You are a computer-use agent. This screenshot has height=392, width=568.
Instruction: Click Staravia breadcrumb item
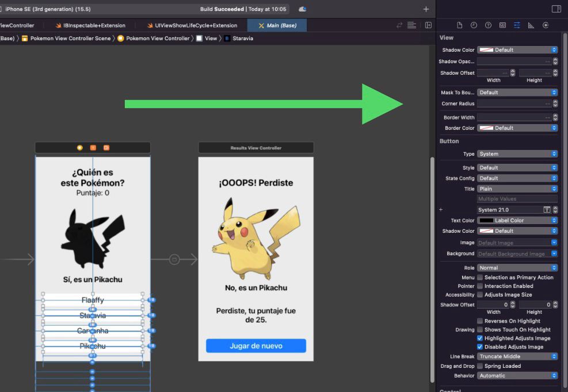(238, 39)
